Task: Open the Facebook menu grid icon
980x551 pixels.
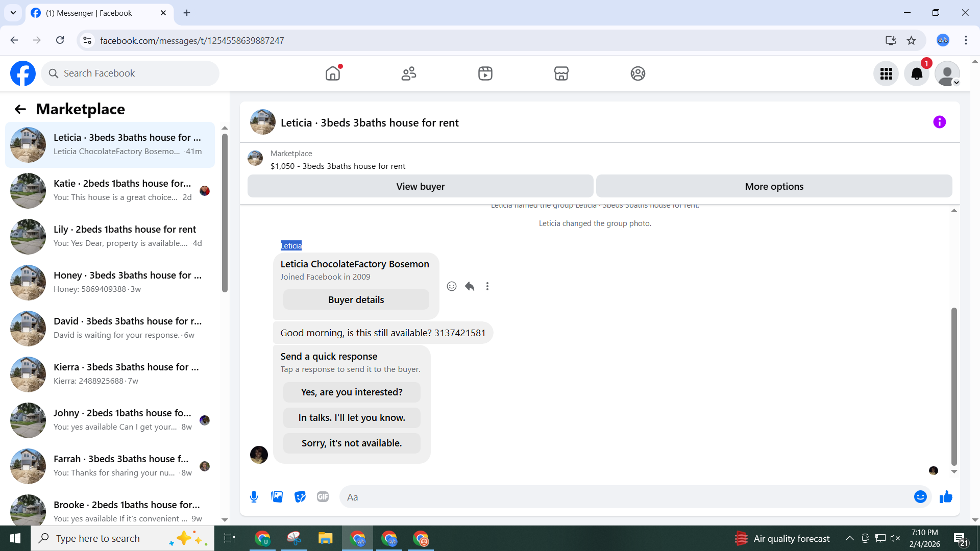Action: (886, 74)
